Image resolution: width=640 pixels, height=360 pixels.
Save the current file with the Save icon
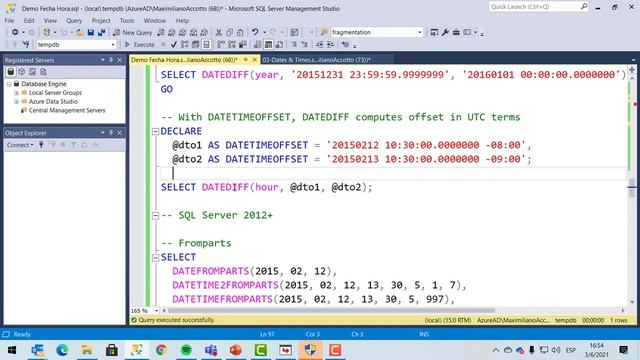[x=91, y=32]
